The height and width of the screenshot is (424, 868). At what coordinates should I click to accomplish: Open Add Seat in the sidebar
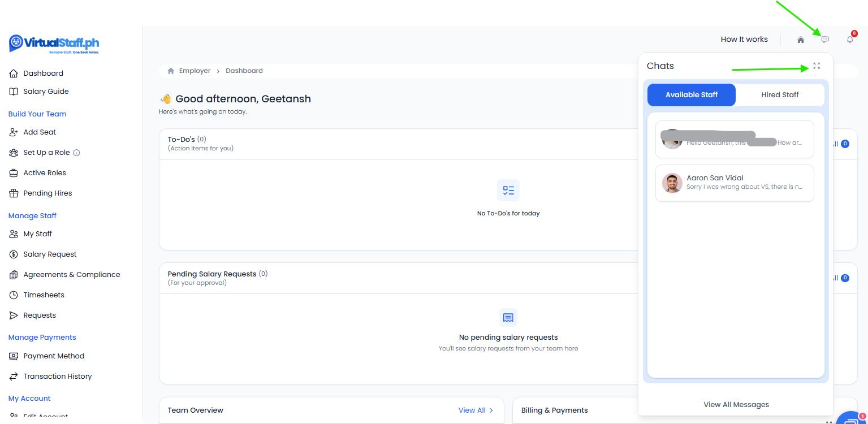(x=40, y=132)
